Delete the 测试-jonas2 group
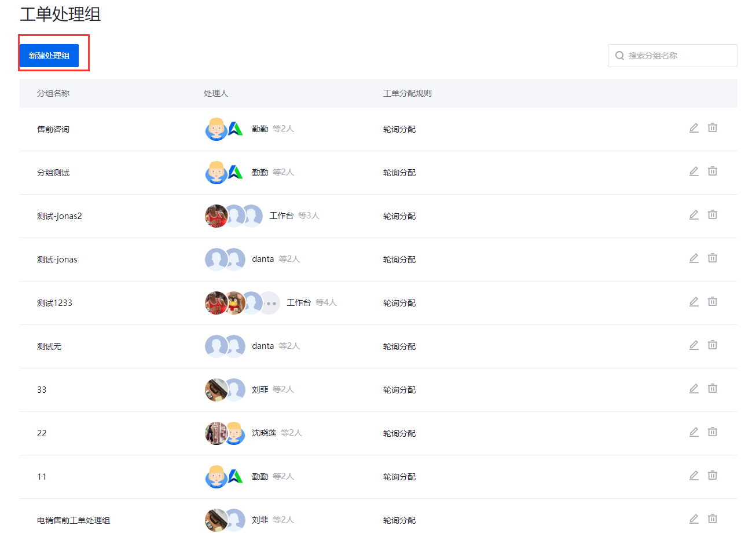This screenshot has width=756, height=533. [712, 215]
